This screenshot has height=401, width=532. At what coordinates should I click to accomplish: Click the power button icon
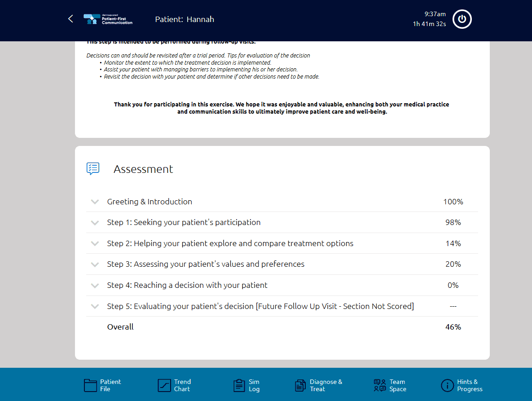tap(462, 19)
